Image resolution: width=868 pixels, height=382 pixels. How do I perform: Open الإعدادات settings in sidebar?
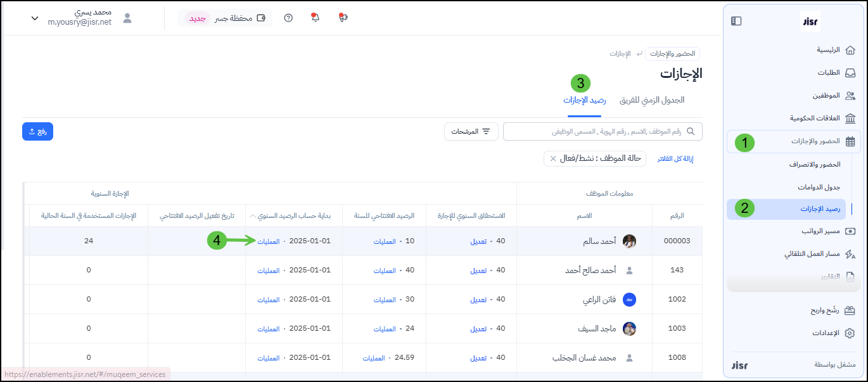(828, 333)
